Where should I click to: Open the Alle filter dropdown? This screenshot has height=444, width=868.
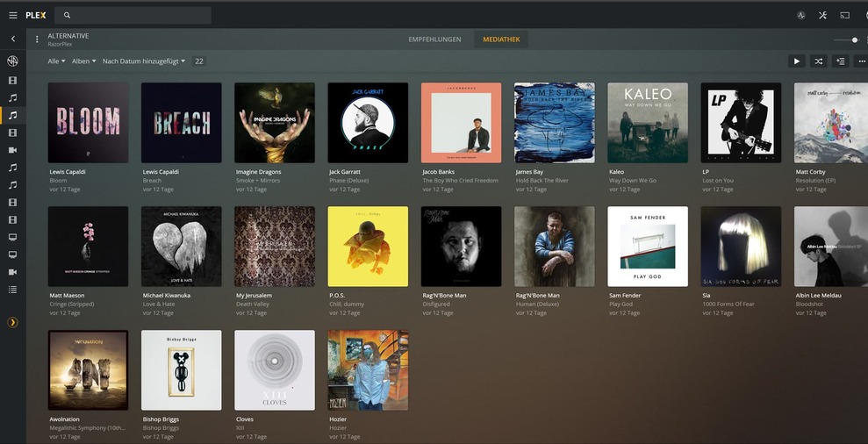click(56, 61)
